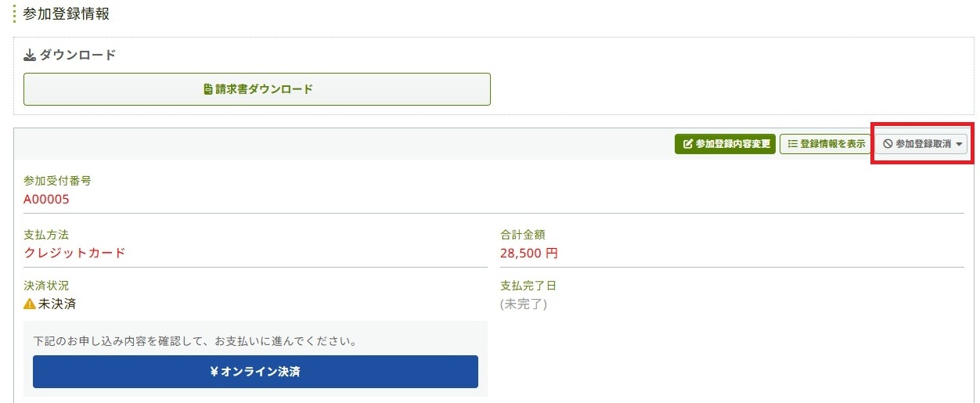Click the document icon on 請求書ダウンロード
This screenshot has width=980, height=403.
click(208, 89)
